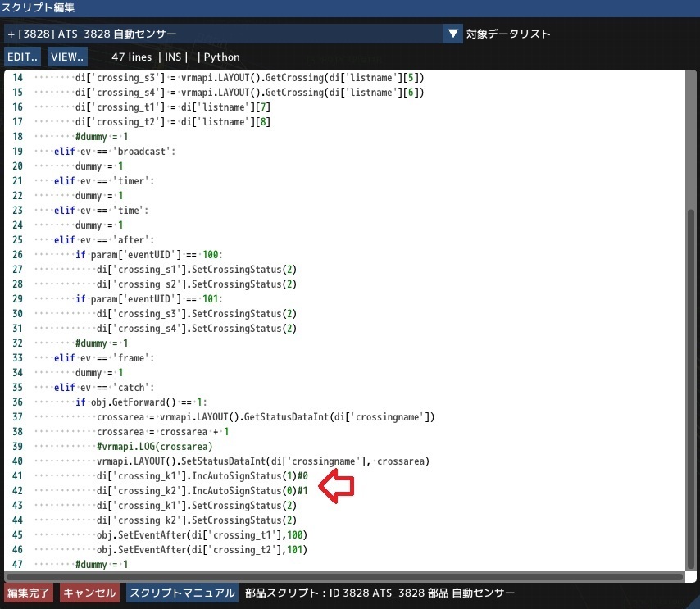Screen dimensions: 700x609
Task: Click line 33 elif ev == 'frame'
Action: 104,357
